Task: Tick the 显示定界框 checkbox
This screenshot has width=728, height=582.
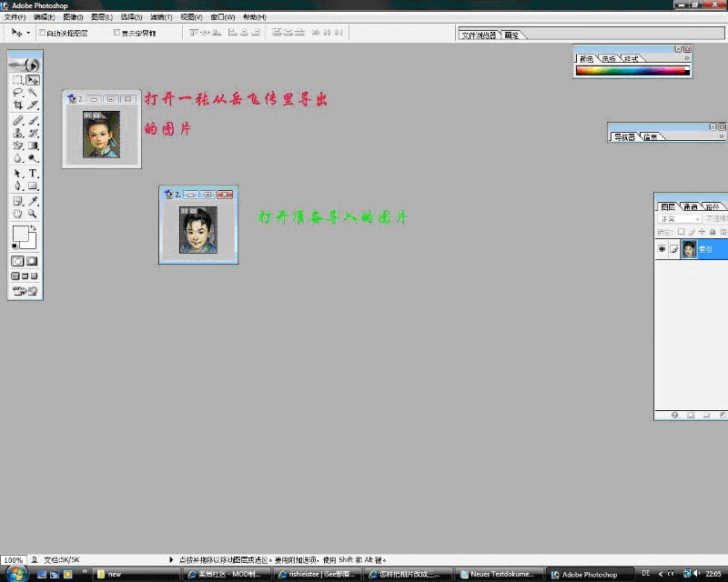Action: pyautogui.click(x=116, y=32)
